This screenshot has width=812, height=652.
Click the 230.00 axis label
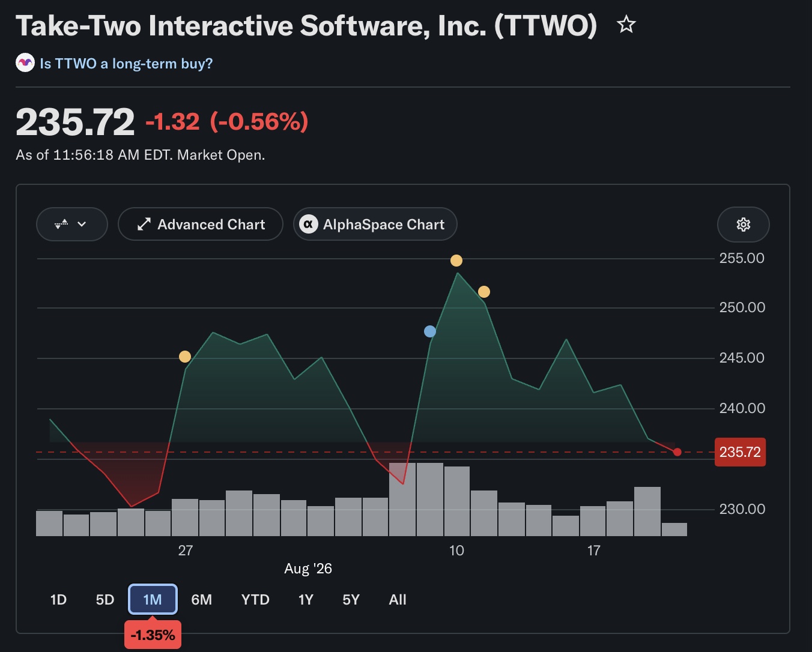[742, 509]
